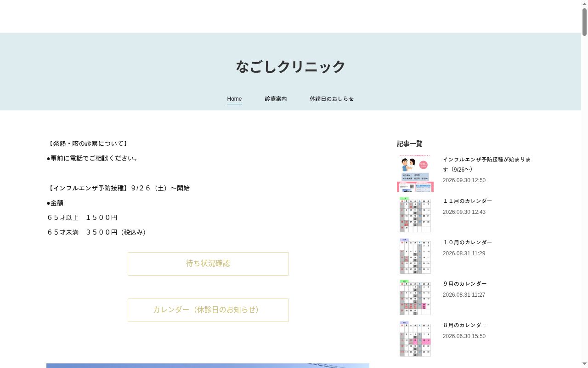Open the １０月のカレンダー article link
The width and height of the screenshot is (588, 368).
(467, 242)
